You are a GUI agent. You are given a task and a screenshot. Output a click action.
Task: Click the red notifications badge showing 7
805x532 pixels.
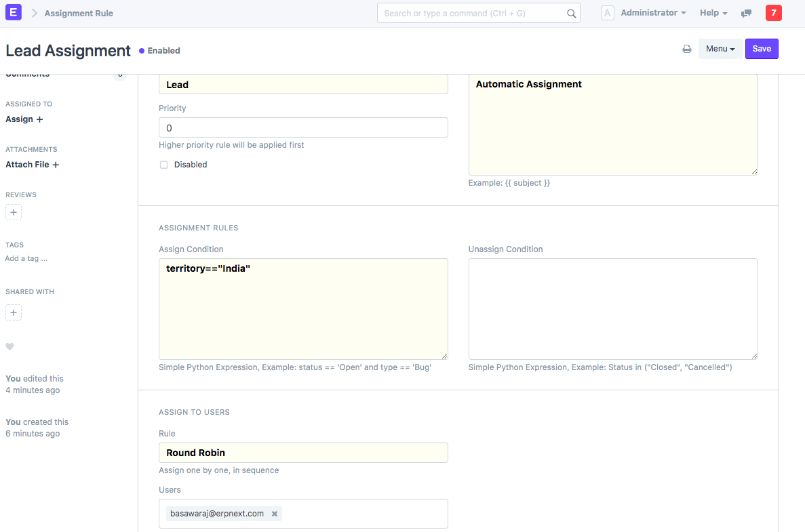tap(773, 13)
